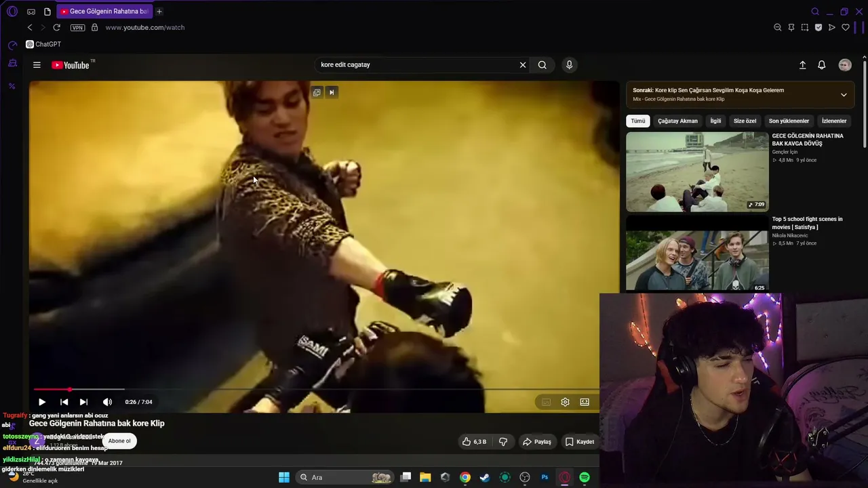Viewport: 868px width, 488px height.
Task: Open Opera sidebar speed dial icon
Action: point(12,45)
